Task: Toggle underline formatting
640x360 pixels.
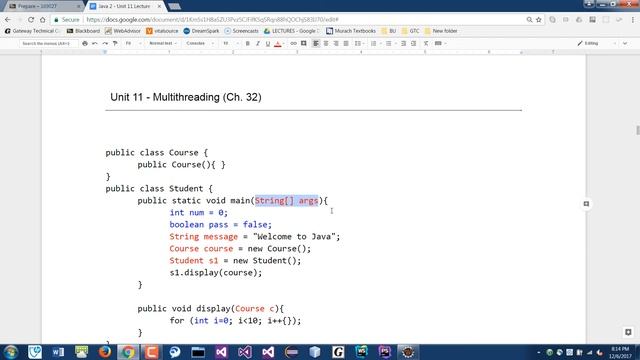Action: (x=268, y=43)
